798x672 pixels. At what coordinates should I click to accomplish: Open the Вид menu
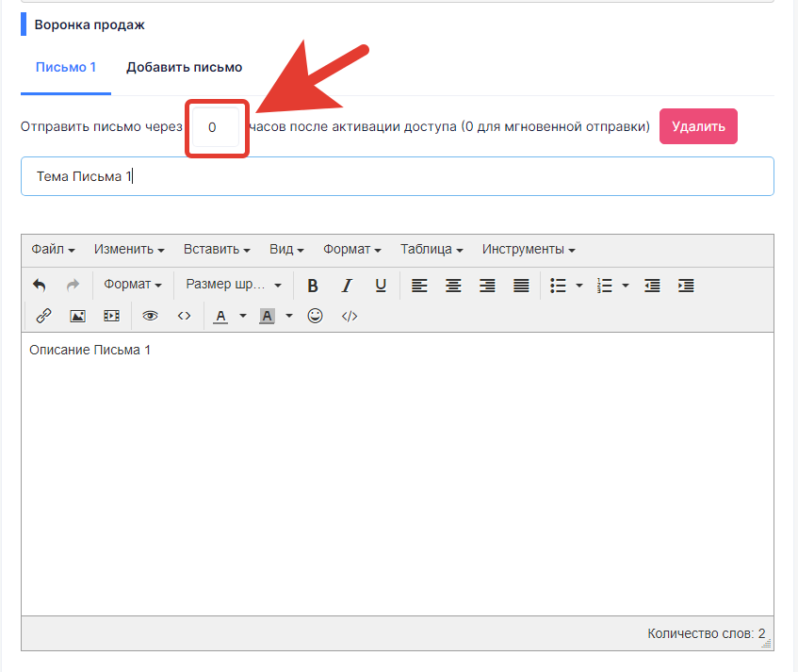tap(286, 250)
